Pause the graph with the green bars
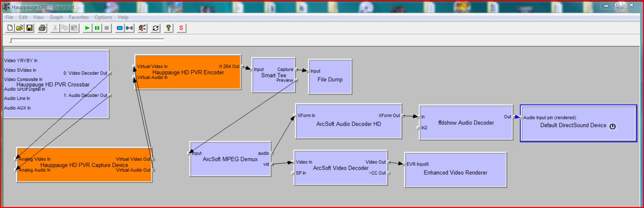 tap(97, 28)
